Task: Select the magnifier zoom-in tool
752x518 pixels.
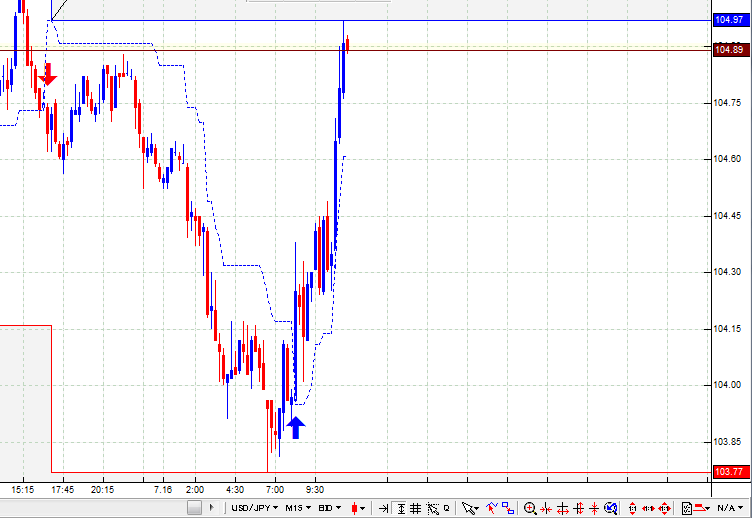Action: pyautogui.click(x=529, y=508)
